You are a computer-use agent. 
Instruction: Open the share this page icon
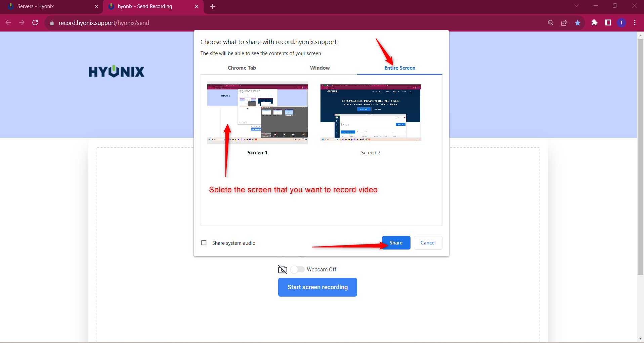[564, 23]
